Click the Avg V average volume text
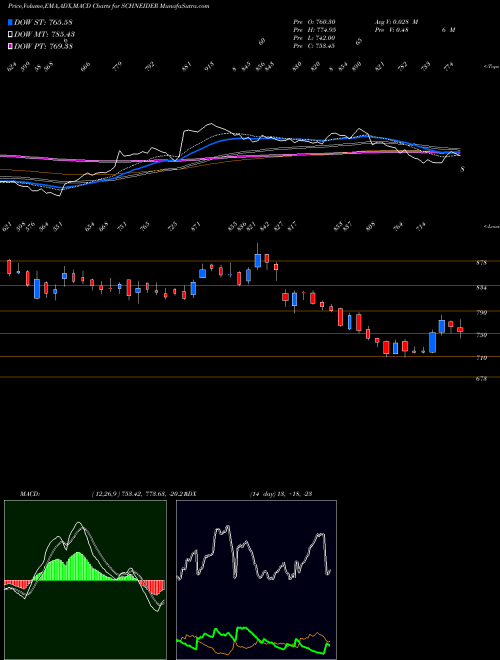 pos(396,22)
